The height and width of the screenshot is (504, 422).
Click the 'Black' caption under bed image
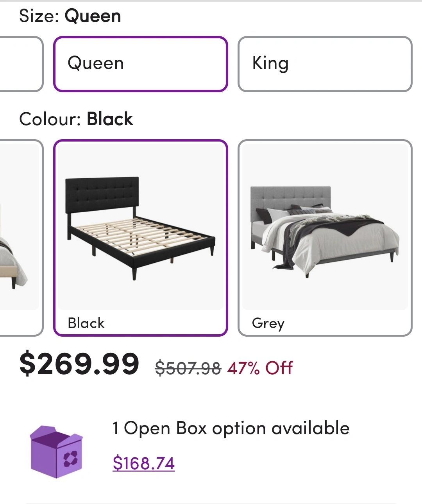pos(86,323)
